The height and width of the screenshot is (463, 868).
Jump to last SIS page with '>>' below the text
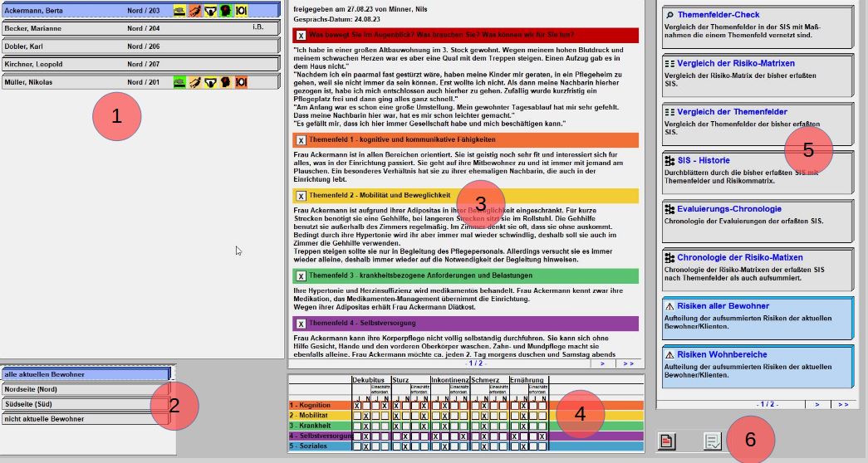(628, 363)
